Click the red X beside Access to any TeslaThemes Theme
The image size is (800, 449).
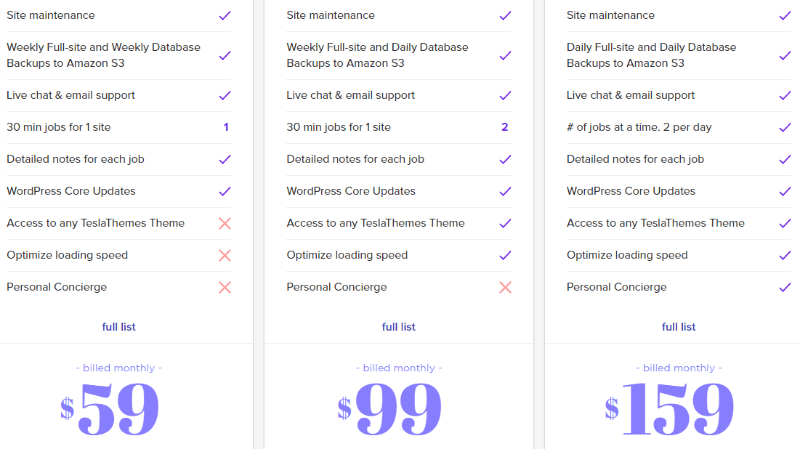(225, 223)
